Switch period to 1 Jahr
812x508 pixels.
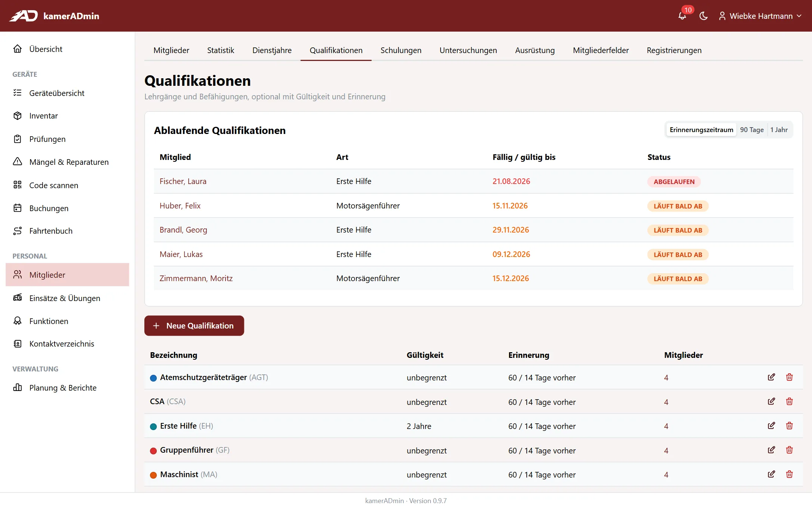[x=779, y=130]
